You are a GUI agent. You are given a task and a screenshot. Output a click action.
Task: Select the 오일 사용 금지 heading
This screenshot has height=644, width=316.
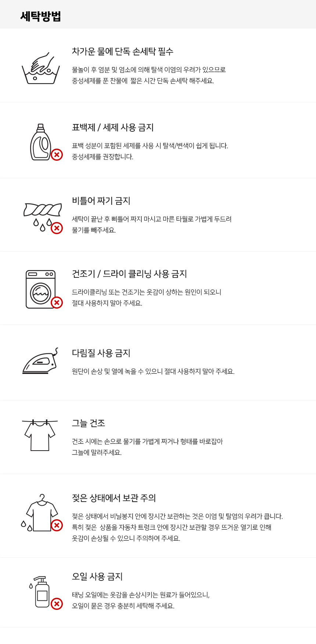(97, 576)
